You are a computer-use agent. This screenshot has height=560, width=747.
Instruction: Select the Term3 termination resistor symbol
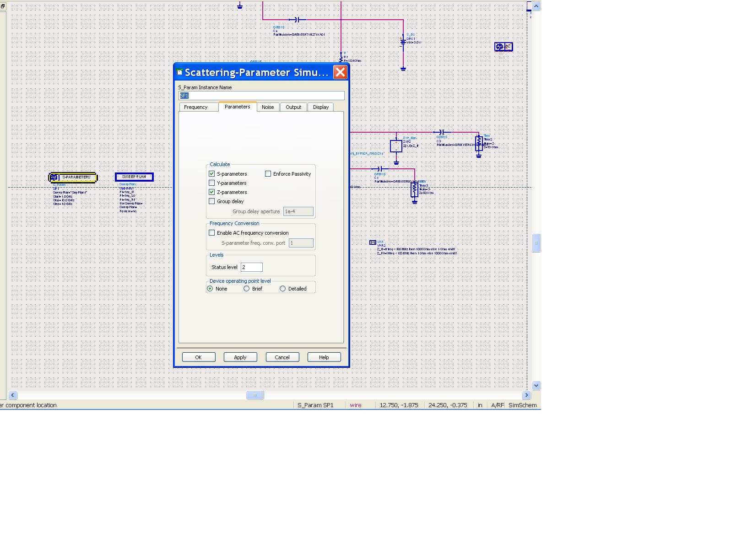(x=415, y=189)
